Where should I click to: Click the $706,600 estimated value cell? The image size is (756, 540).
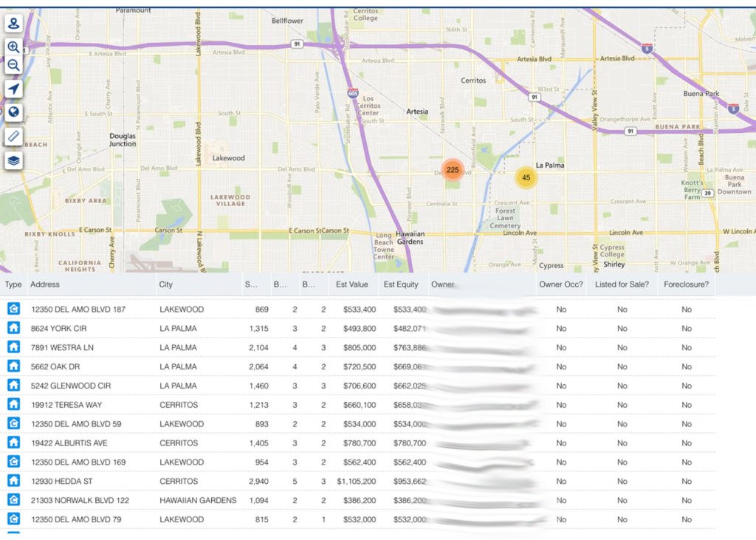coord(360,386)
